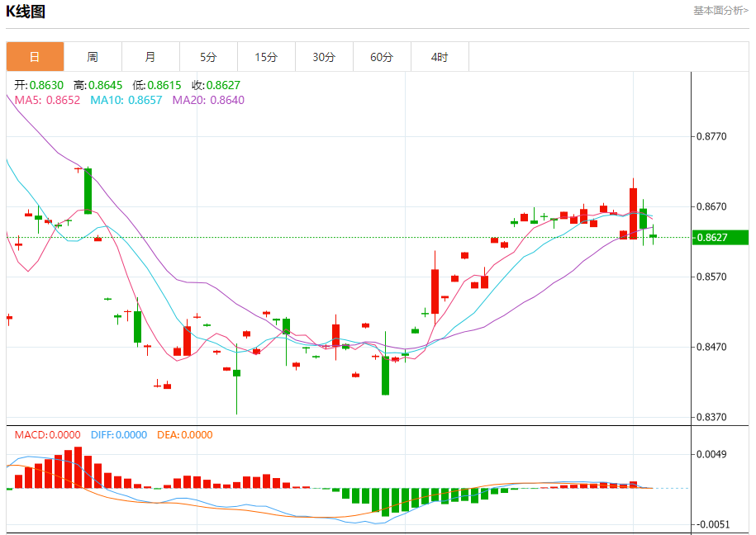Click the 0.8770 price axis label

(711, 136)
